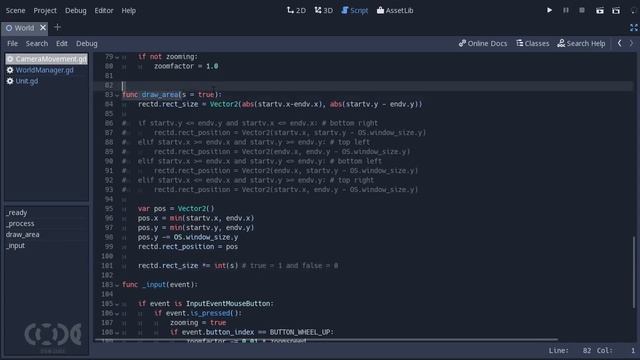Switch to the 2D workspace

pyautogui.click(x=296, y=10)
